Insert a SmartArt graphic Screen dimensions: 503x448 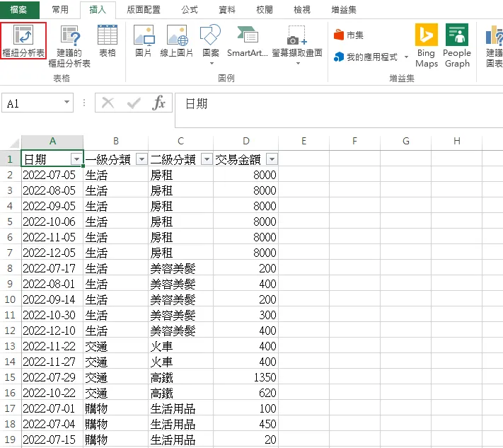pyautogui.click(x=248, y=41)
